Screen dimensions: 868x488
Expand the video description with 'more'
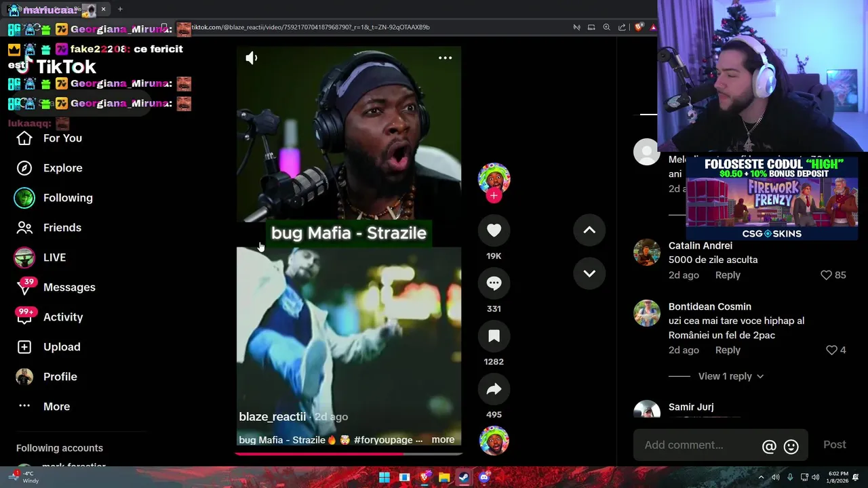443,440
